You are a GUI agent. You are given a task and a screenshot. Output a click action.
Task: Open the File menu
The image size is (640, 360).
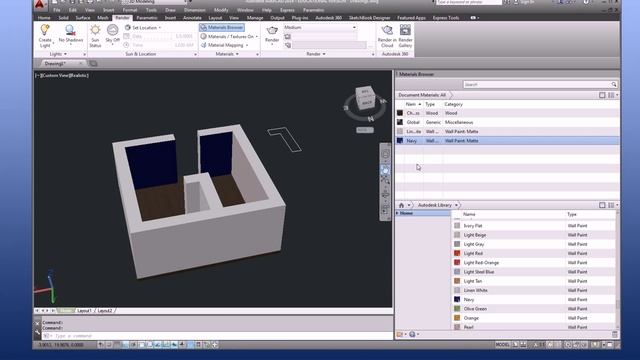[x=57, y=10]
